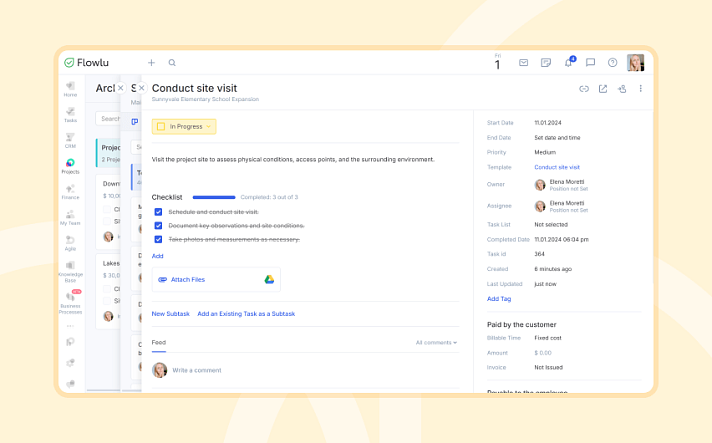Click the Start Date 11.01.2024 value

coord(548,123)
